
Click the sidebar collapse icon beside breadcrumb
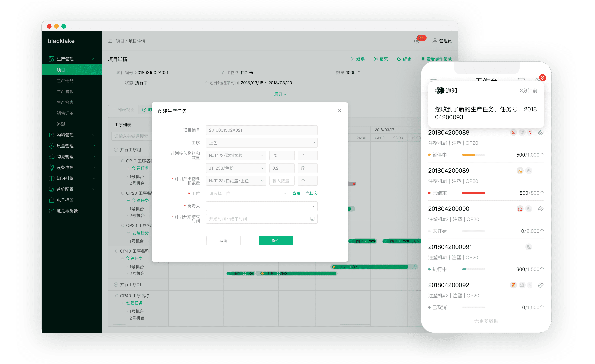[110, 41]
